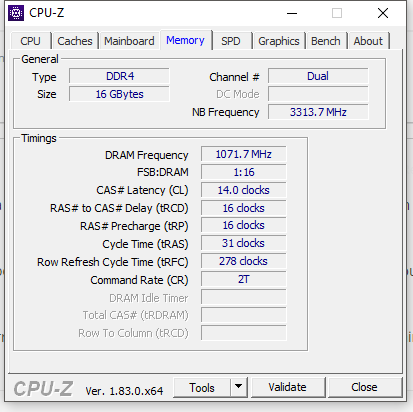Click the Channel # label
Viewport: 413px width, 412px height.
click(234, 77)
